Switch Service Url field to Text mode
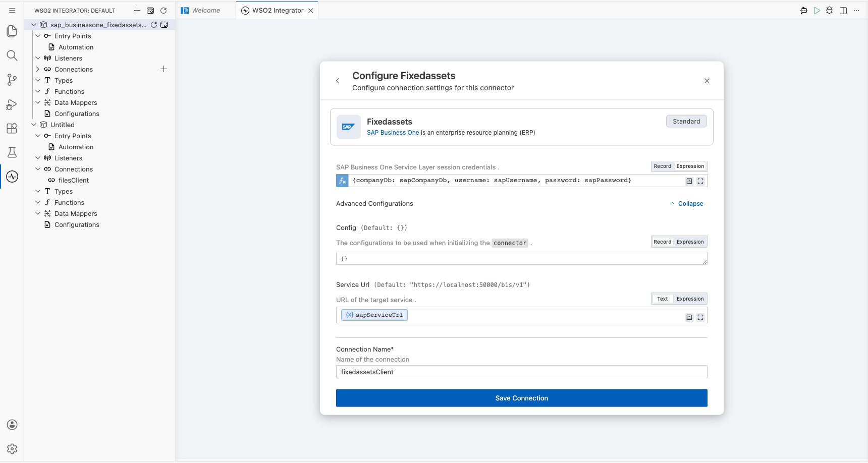This screenshot has width=868, height=463. (663, 299)
